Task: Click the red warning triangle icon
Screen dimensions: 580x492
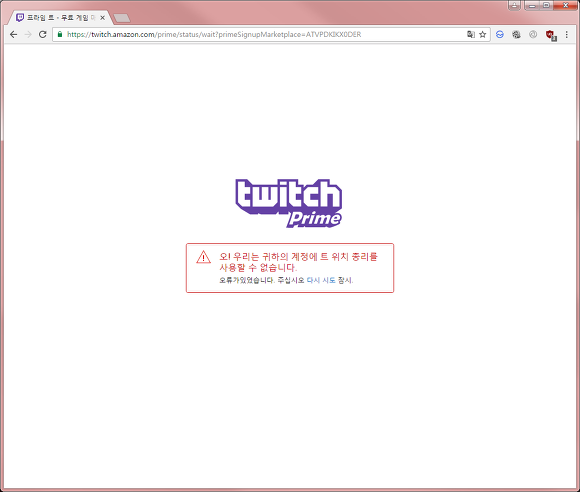Action: [203, 257]
